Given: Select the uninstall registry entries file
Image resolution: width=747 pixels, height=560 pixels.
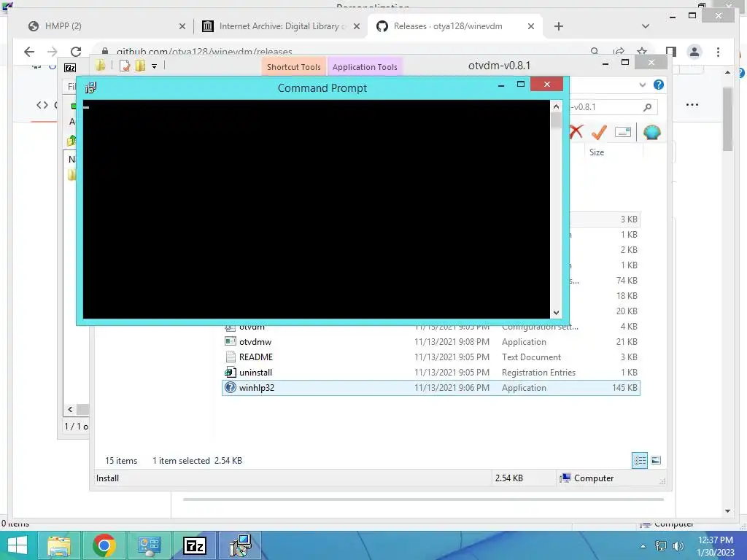Looking at the screenshot, I should 430,373.
